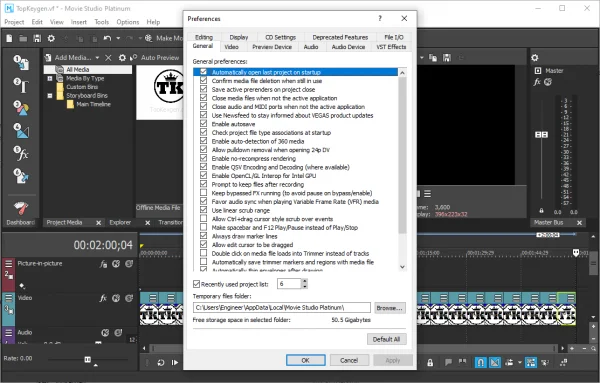
Task: Click Browse for temporary files folder
Action: click(390, 308)
